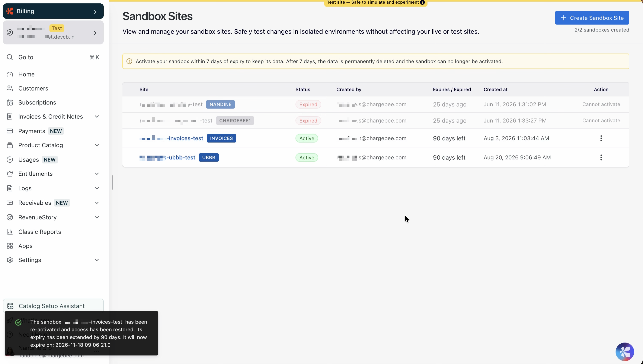Click the INVOICES tag badge
The image size is (643, 364).
pos(221,138)
